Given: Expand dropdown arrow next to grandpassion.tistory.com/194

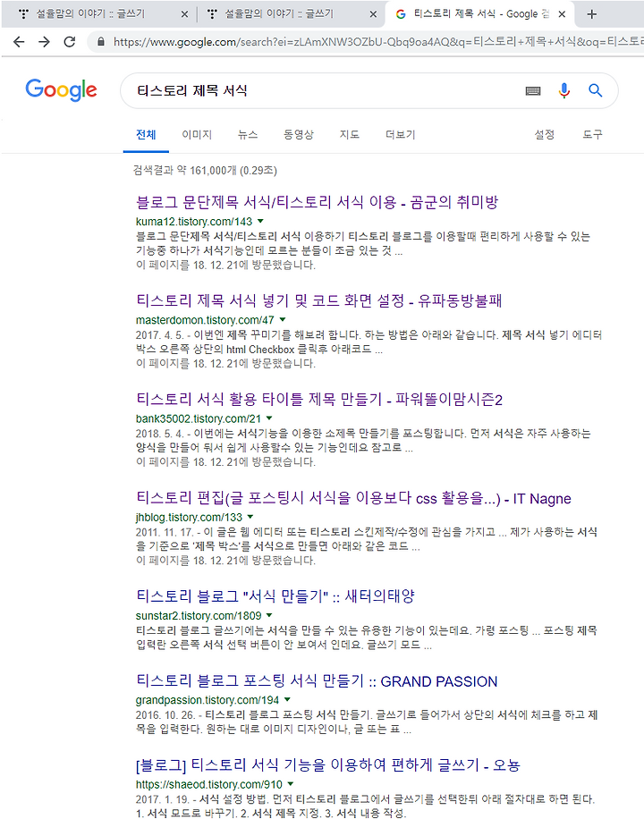Looking at the screenshot, I should [287, 700].
